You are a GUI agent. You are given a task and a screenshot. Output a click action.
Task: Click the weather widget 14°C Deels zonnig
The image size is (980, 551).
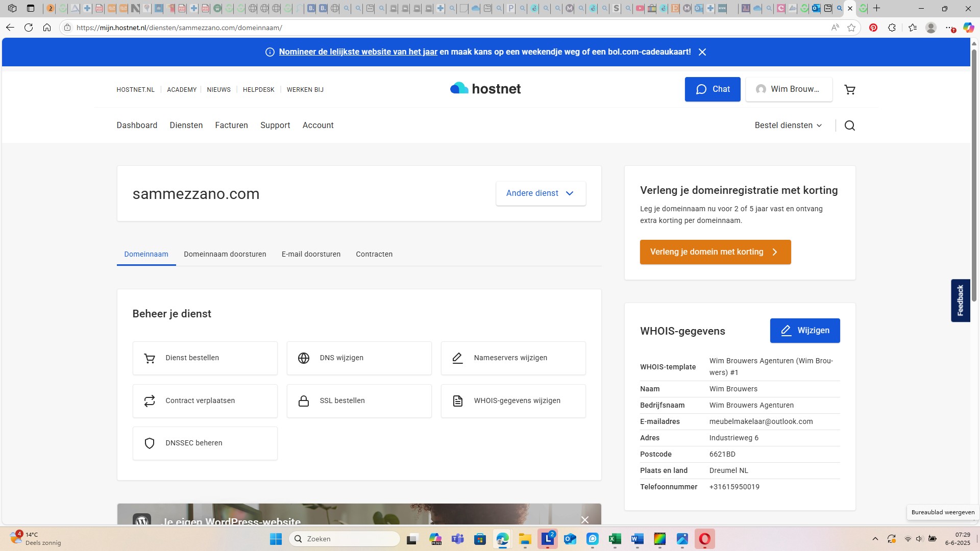pyautogui.click(x=36, y=539)
